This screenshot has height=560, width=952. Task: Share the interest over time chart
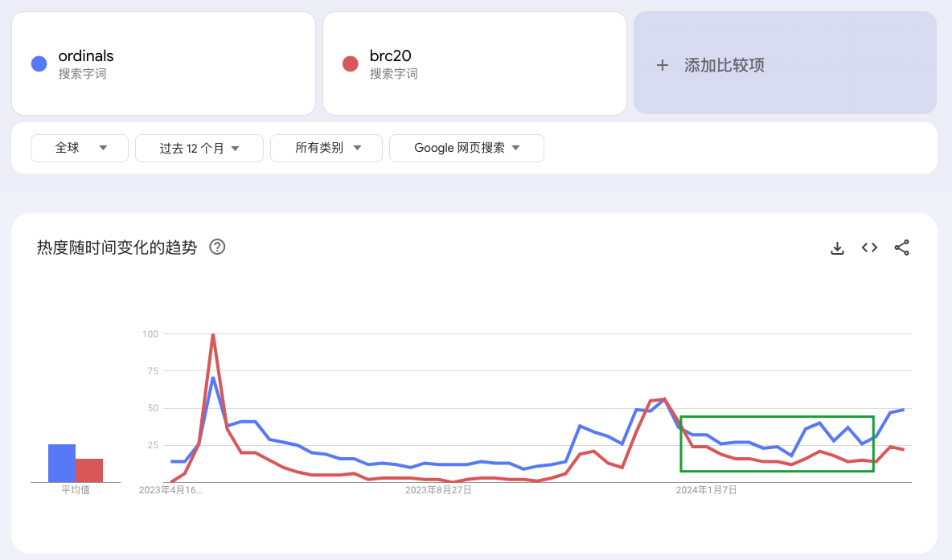(901, 247)
